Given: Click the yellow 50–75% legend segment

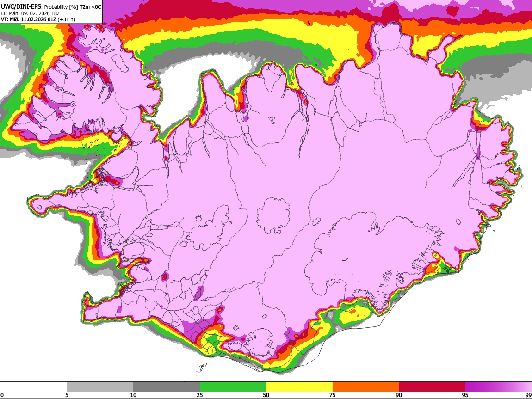Looking at the screenshot, I should pos(299,387).
